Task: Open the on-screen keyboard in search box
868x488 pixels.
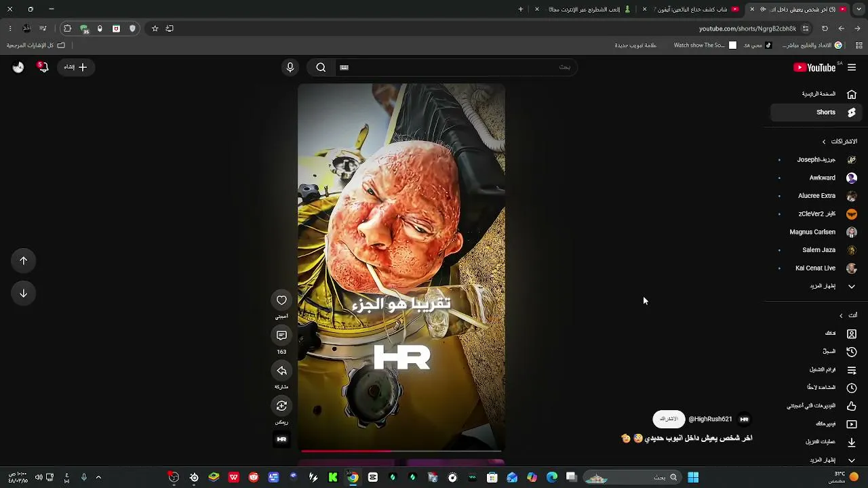Action: click(x=344, y=67)
